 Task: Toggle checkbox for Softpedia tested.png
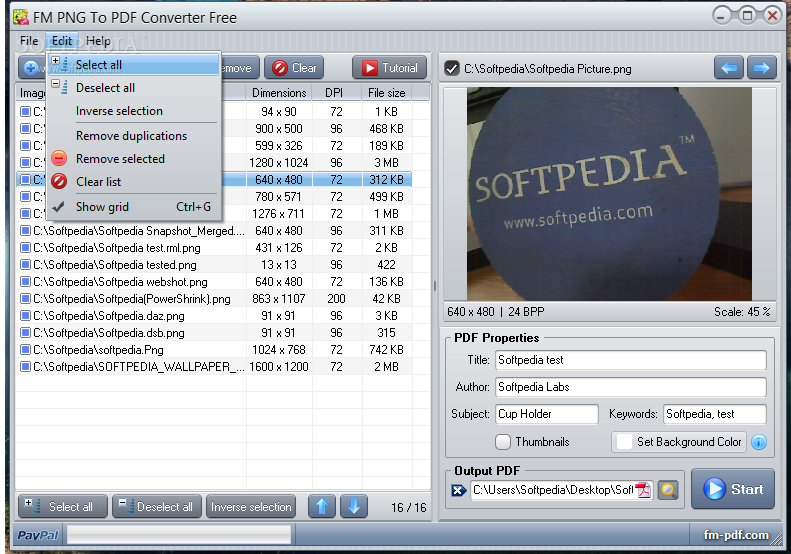tap(25, 265)
